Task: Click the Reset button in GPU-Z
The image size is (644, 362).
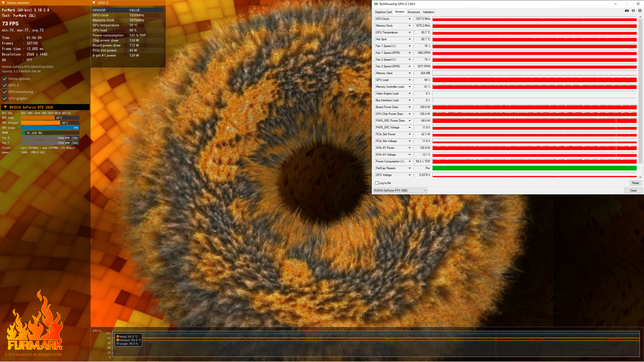Action: pyautogui.click(x=636, y=183)
